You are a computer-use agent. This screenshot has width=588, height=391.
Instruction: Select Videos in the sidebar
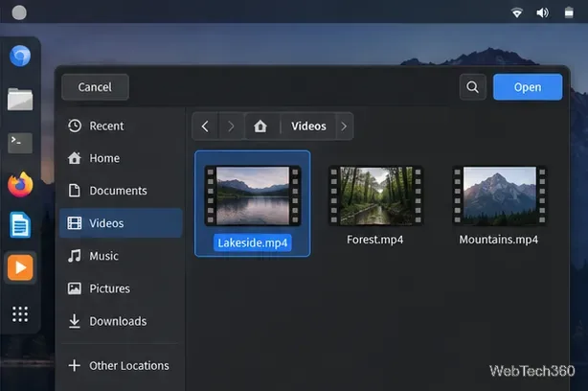click(x=121, y=223)
